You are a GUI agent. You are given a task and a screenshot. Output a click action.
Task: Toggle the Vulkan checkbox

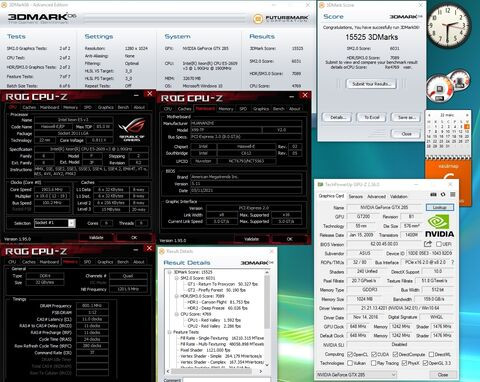(350, 363)
